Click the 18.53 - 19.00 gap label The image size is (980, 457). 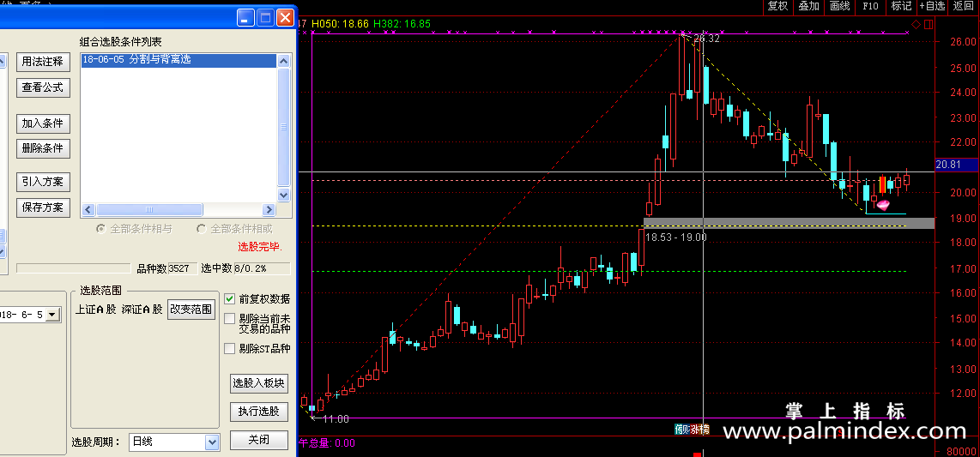675,238
